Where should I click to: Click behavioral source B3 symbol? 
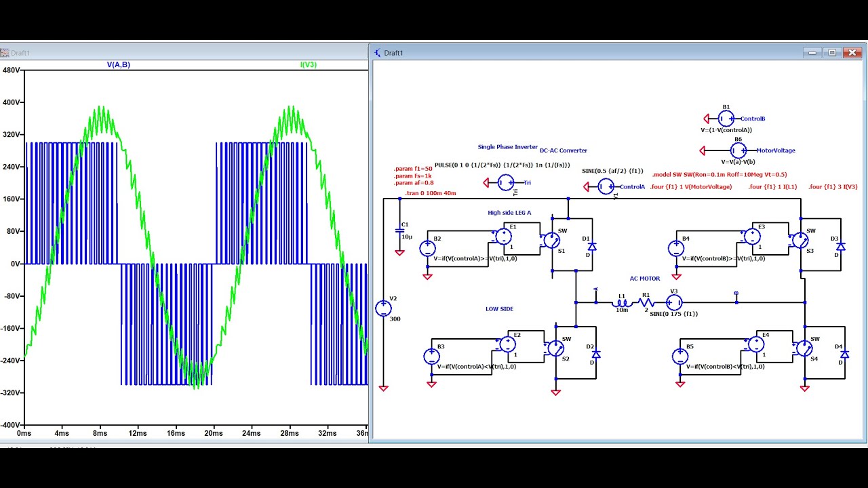click(x=431, y=357)
